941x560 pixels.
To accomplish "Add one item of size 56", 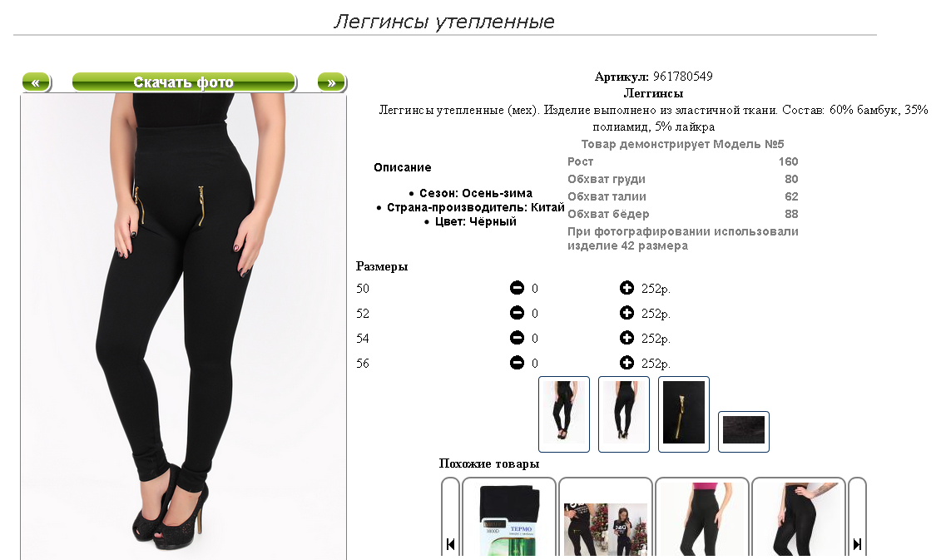I will tap(627, 363).
